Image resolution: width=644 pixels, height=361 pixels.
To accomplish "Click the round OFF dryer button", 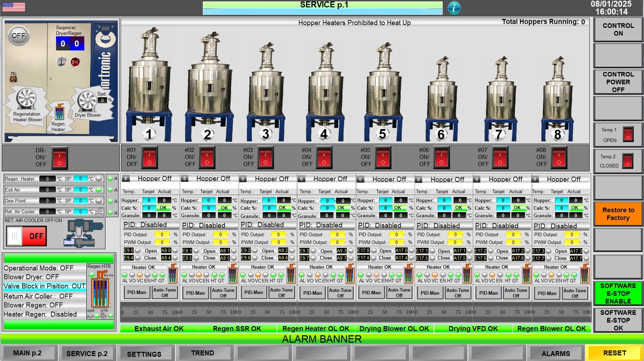I will click(19, 36).
